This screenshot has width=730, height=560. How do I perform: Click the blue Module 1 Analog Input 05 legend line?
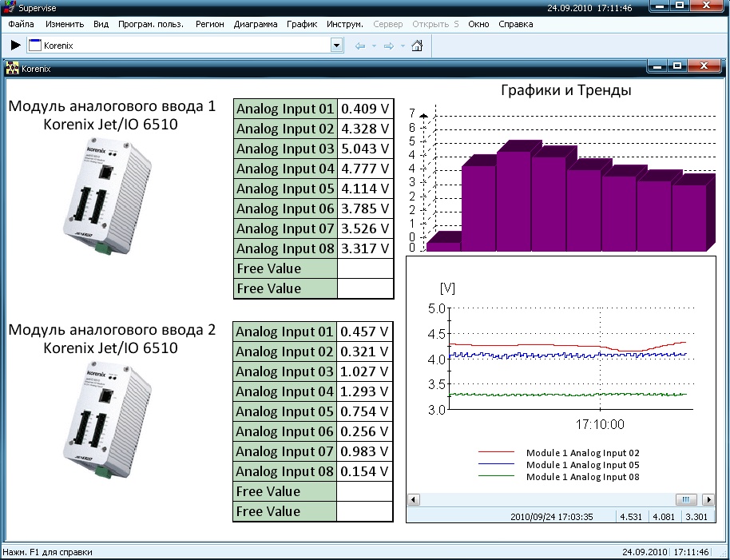tap(496, 464)
